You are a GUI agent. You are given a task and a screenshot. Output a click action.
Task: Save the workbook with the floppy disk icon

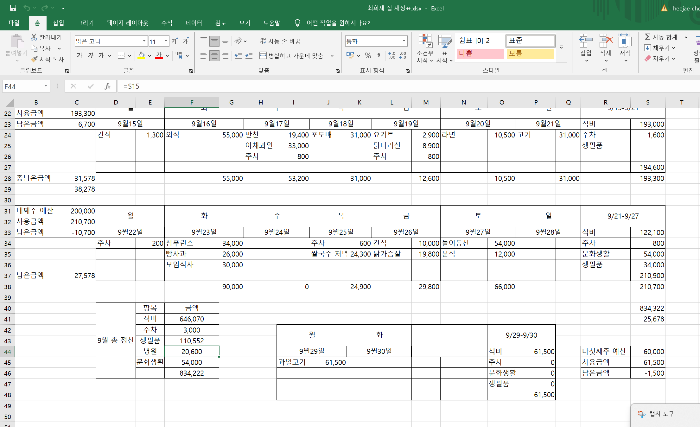pyautogui.click(x=13, y=8)
